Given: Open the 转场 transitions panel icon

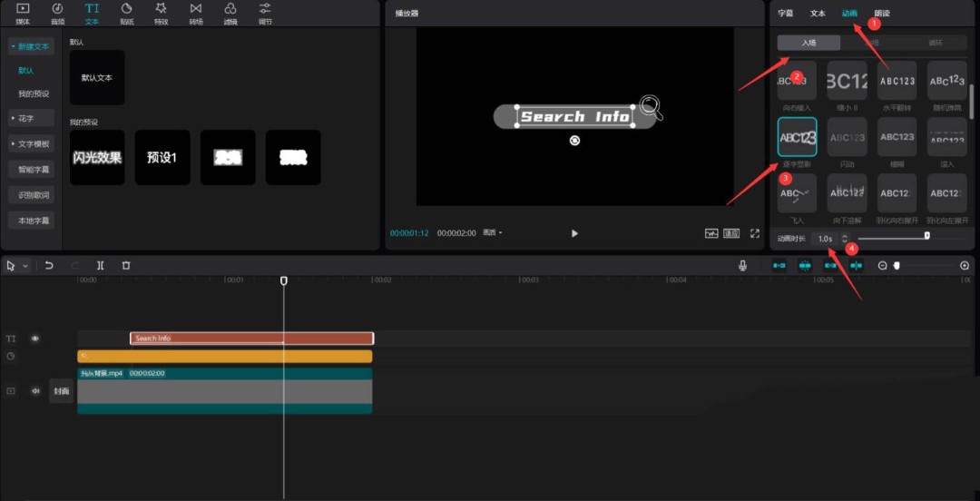Looking at the screenshot, I should (x=196, y=13).
